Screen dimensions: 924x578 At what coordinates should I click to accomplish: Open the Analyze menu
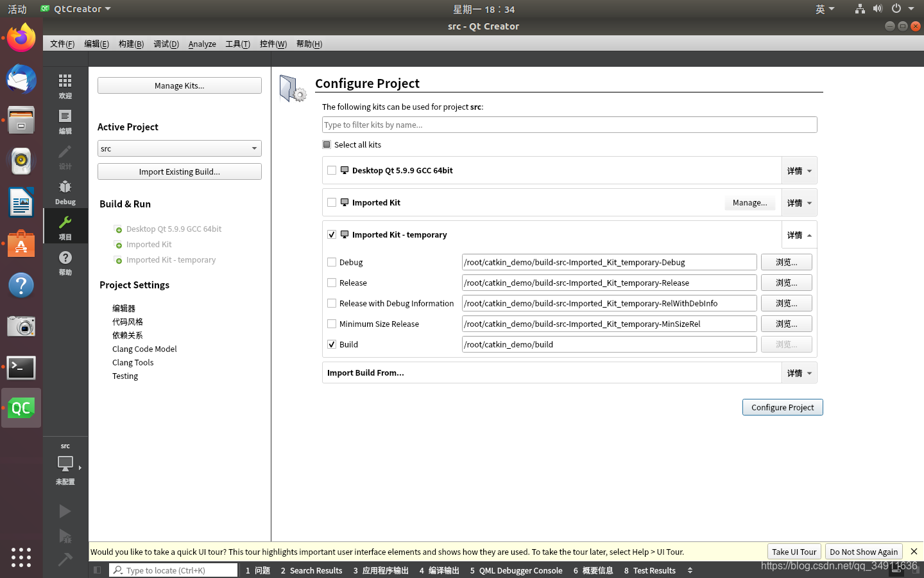pyautogui.click(x=202, y=44)
